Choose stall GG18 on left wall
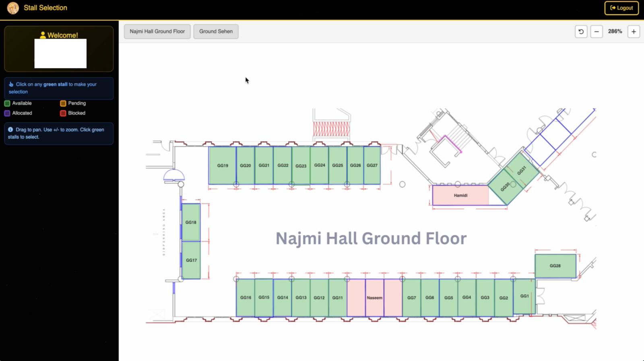The height and width of the screenshot is (361, 644). coord(191,222)
